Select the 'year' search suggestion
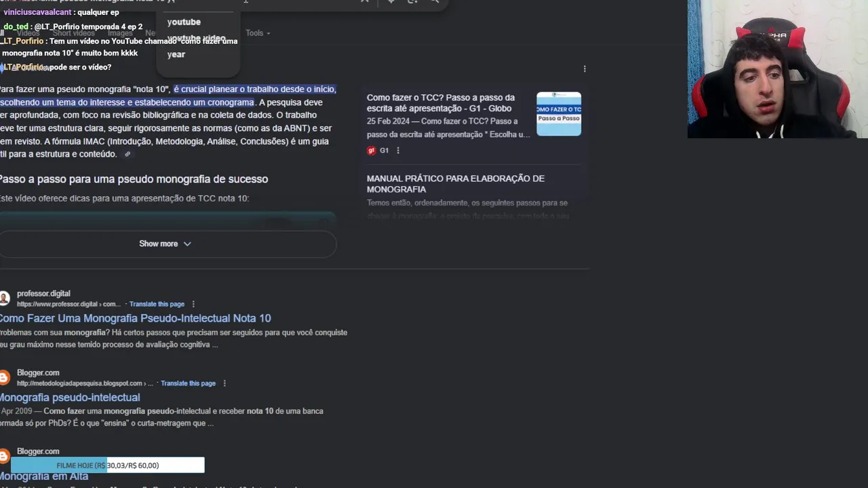The image size is (868, 488). pos(176,54)
